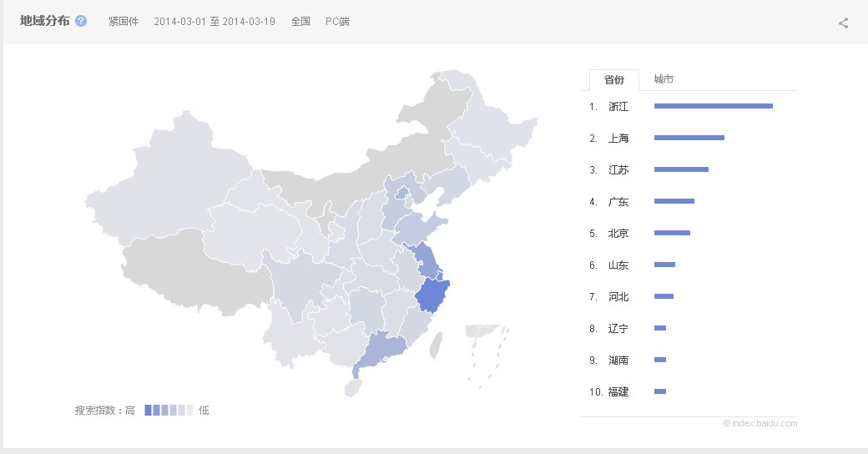Switch to the 城市 tab

[664, 79]
